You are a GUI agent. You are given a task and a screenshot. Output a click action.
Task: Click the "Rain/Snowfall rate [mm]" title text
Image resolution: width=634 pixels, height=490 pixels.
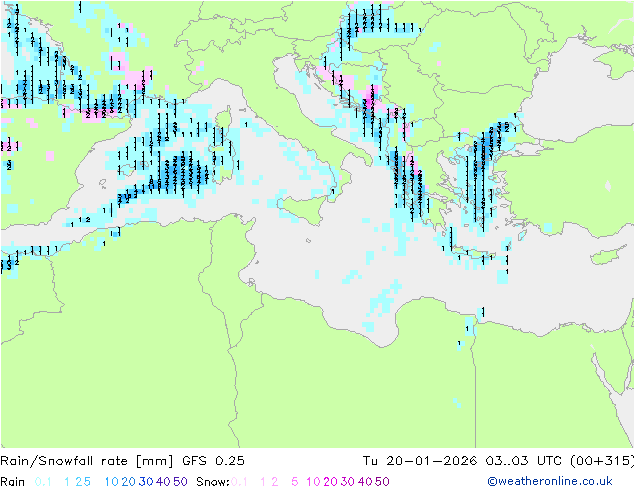coord(87,461)
